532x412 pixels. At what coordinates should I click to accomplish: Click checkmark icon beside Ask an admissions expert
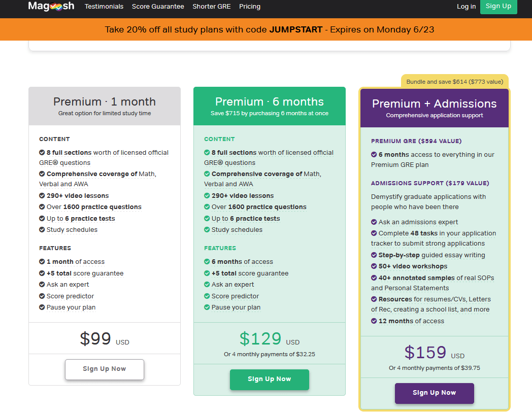[374, 222]
